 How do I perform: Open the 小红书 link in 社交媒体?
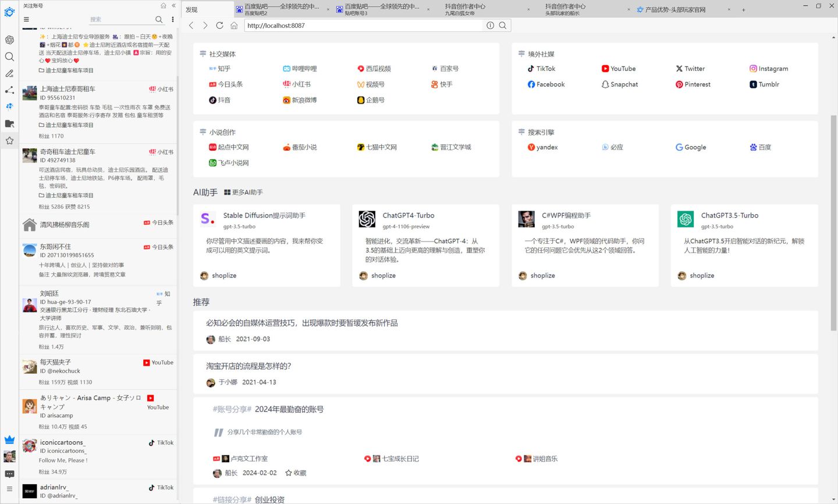(297, 84)
